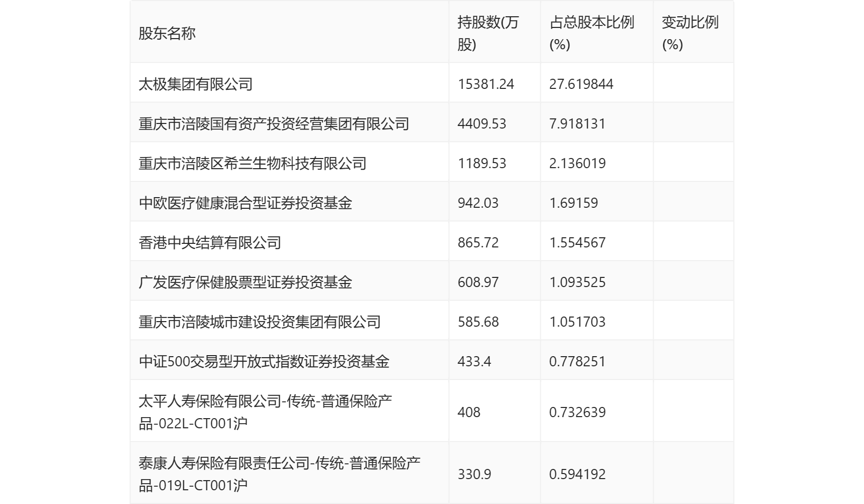
Task: Click the percentage 7.918131
Action: pyautogui.click(x=577, y=123)
